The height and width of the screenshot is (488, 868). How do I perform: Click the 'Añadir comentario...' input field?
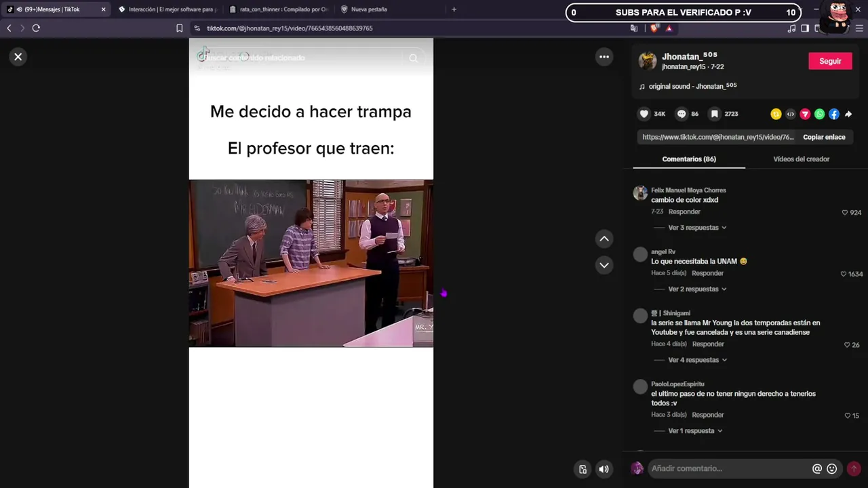coord(730,468)
